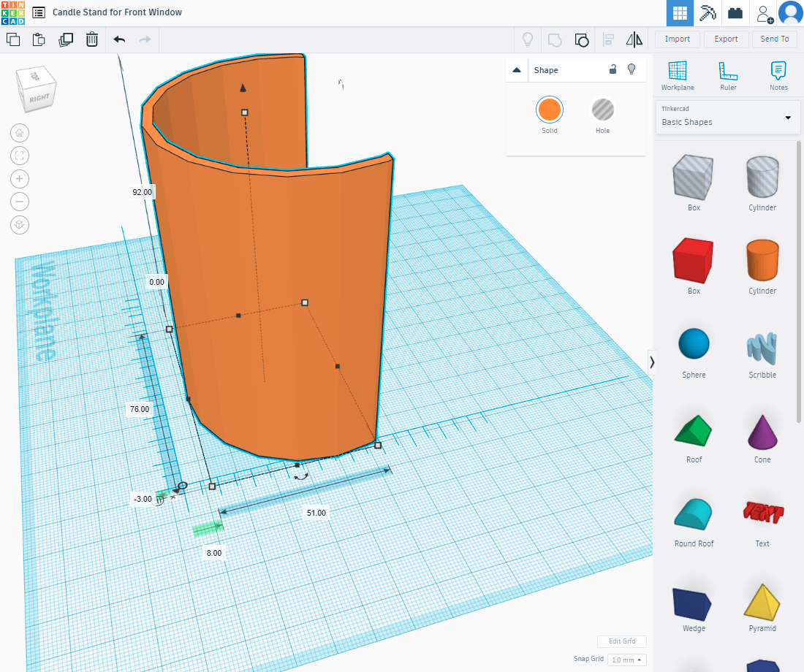804x672 pixels.
Task: Select the Workplane tool
Action: 678,75
